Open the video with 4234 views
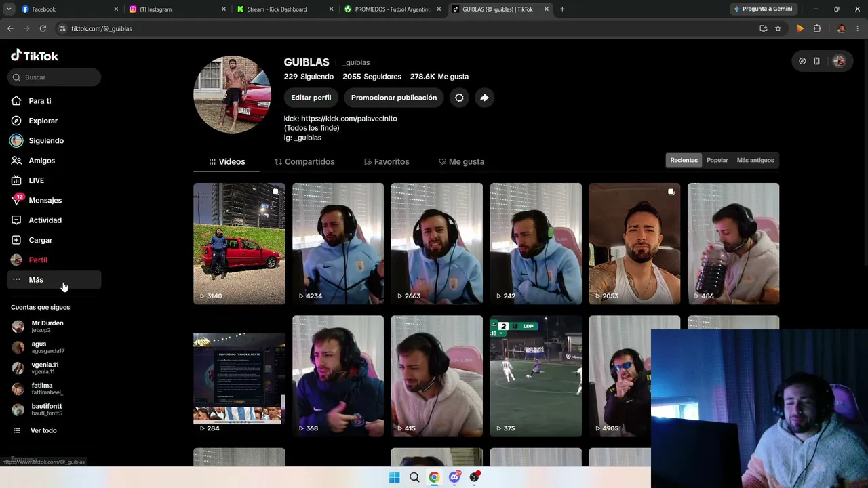The width and height of the screenshot is (868, 488). click(338, 244)
